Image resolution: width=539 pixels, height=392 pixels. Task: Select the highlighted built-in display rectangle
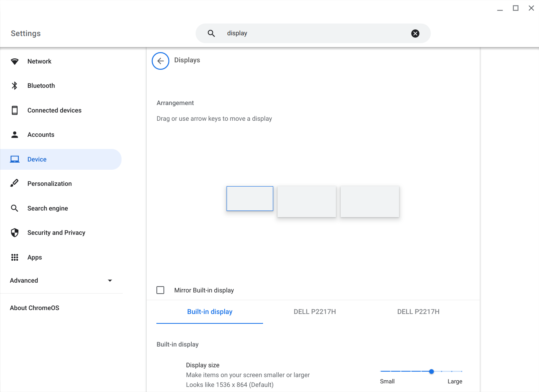[250, 199]
